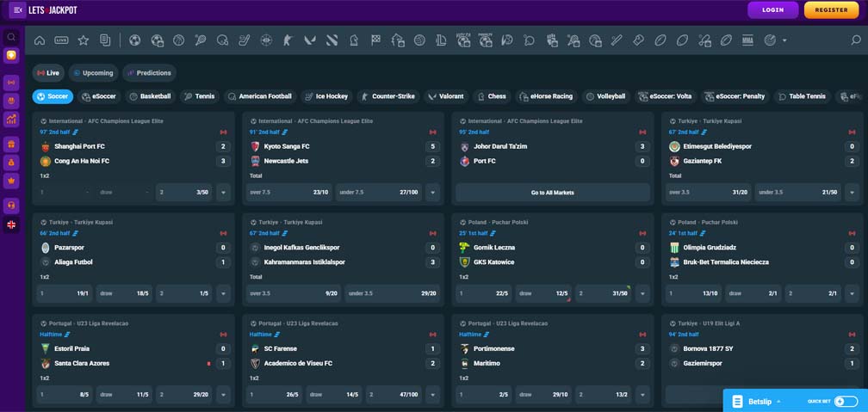Open the hamburger menu beside the LetsJackpot logo
The width and height of the screenshot is (868, 412).
(17, 10)
